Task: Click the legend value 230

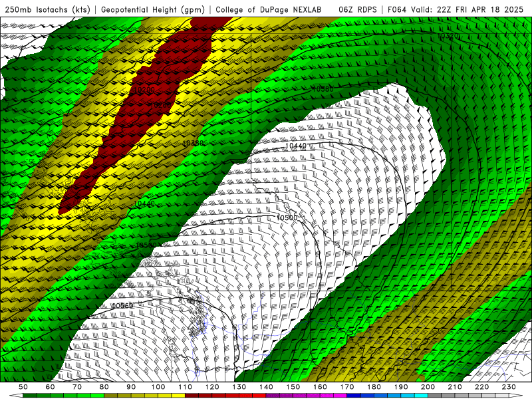Action: pos(509,387)
